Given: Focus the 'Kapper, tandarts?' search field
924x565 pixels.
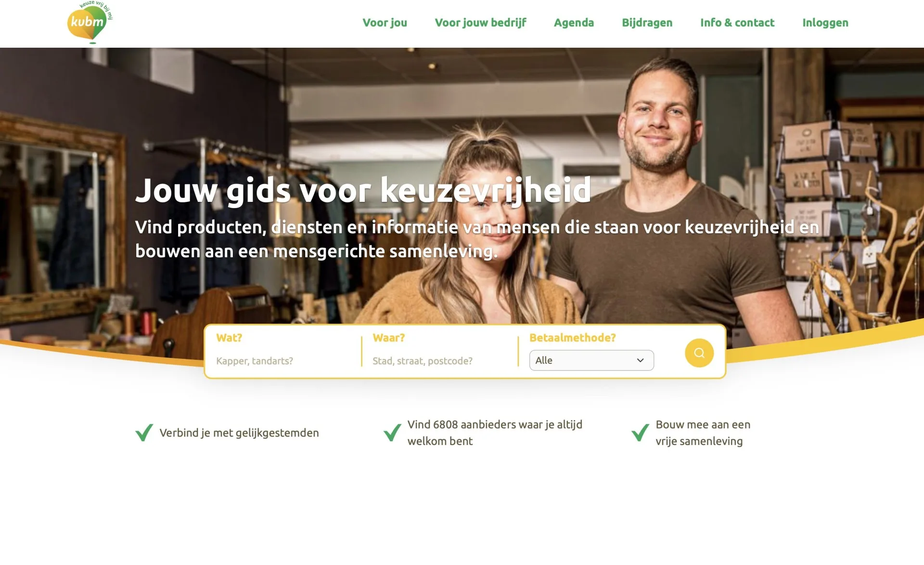Looking at the screenshot, I should (x=284, y=361).
